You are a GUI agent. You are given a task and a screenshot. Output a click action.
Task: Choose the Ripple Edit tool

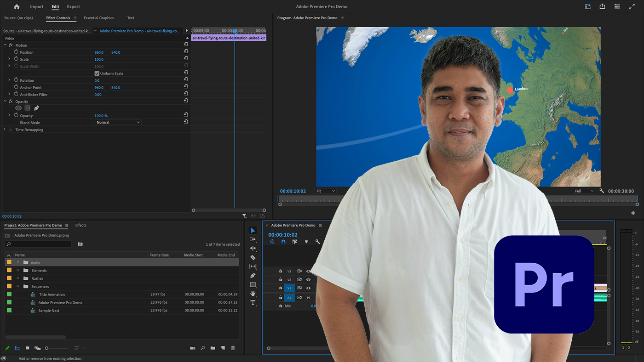(253, 249)
